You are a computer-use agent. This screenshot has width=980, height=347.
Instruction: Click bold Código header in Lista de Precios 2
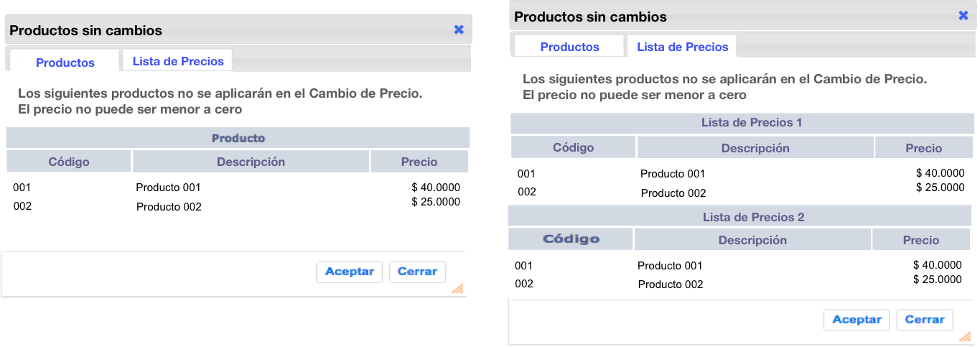[571, 239]
